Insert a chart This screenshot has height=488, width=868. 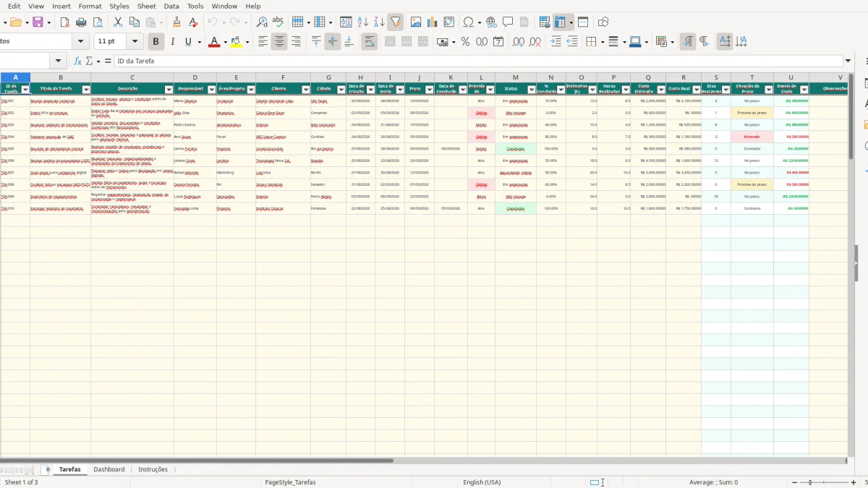(433, 22)
